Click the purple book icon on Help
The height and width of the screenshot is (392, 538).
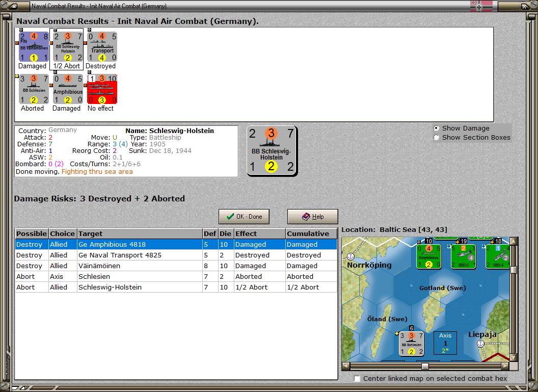point(306,217)
